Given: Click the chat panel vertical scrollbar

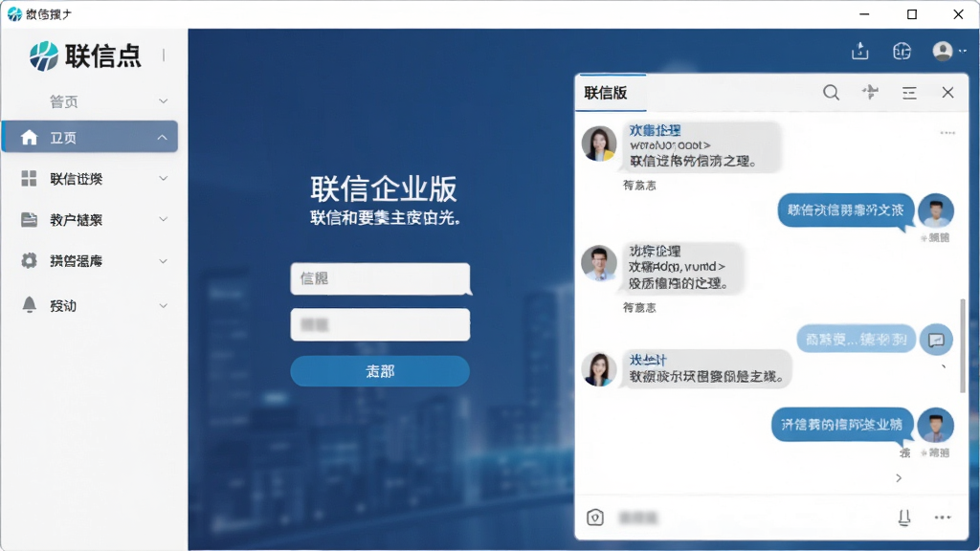Looking at the screenshot, I should pos(963,344).
